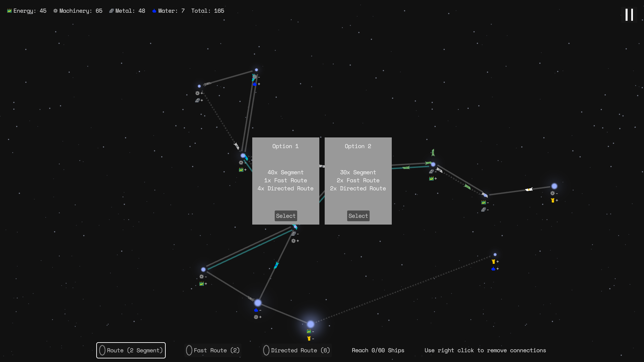644x362 pixels.
Task: Click the white ship near the rightmost star
Action: [529, 190]
